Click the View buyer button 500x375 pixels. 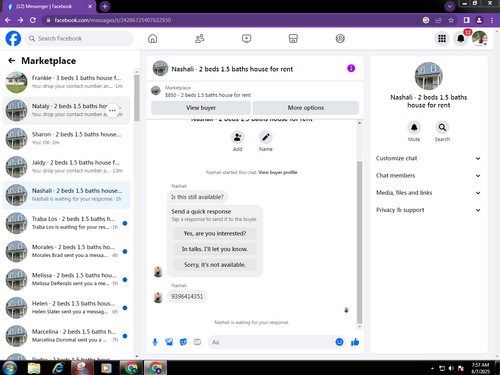[x=201, y=108]
